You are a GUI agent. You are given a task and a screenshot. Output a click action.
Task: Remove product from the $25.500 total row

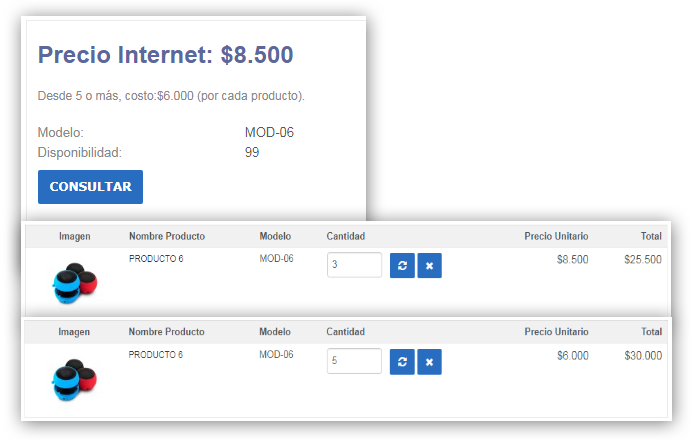pyautogui.click(x=429, y=265)
